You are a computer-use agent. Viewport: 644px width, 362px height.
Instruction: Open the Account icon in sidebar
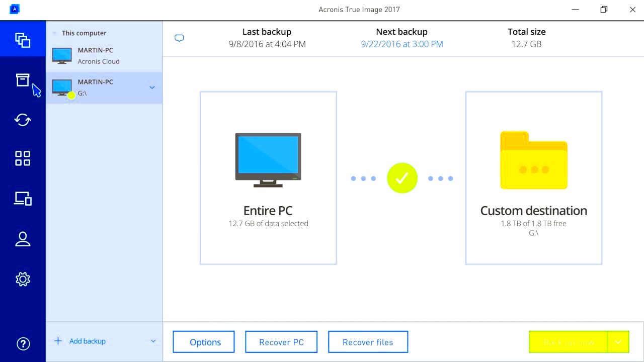[x=23, y=239]
